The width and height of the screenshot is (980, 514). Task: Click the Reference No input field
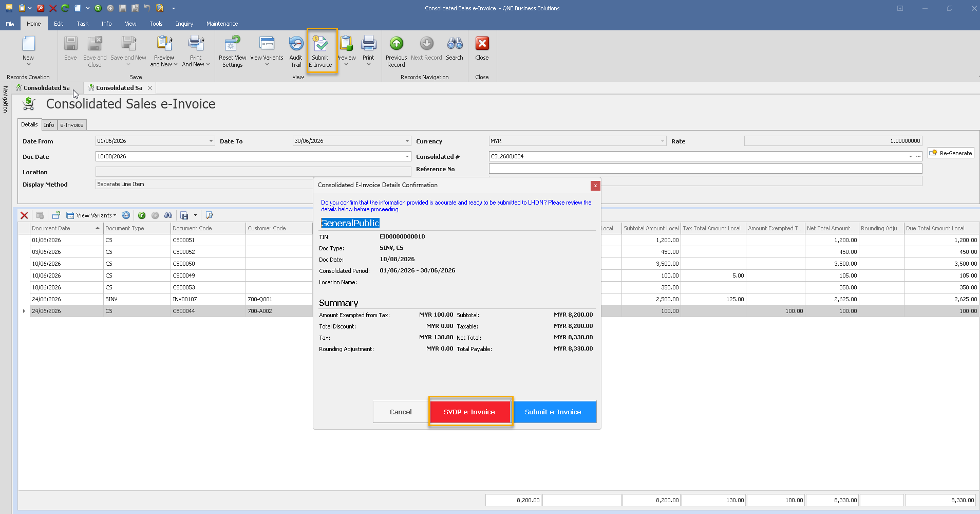click(705, 169)
